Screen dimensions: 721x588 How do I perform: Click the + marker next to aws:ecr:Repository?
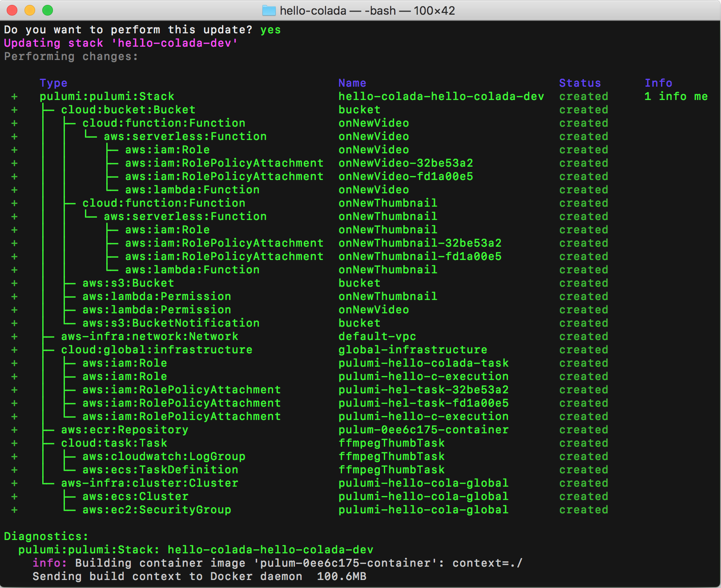tap(14, 430)
